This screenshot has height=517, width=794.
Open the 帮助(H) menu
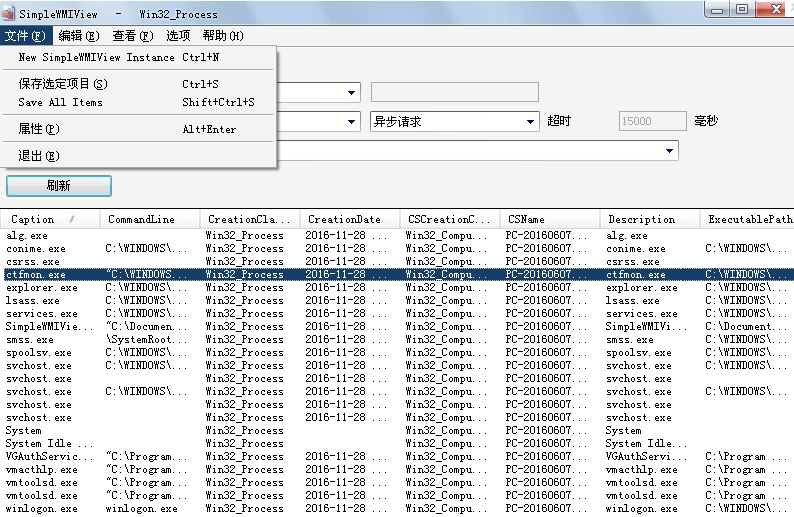[223, 36]
